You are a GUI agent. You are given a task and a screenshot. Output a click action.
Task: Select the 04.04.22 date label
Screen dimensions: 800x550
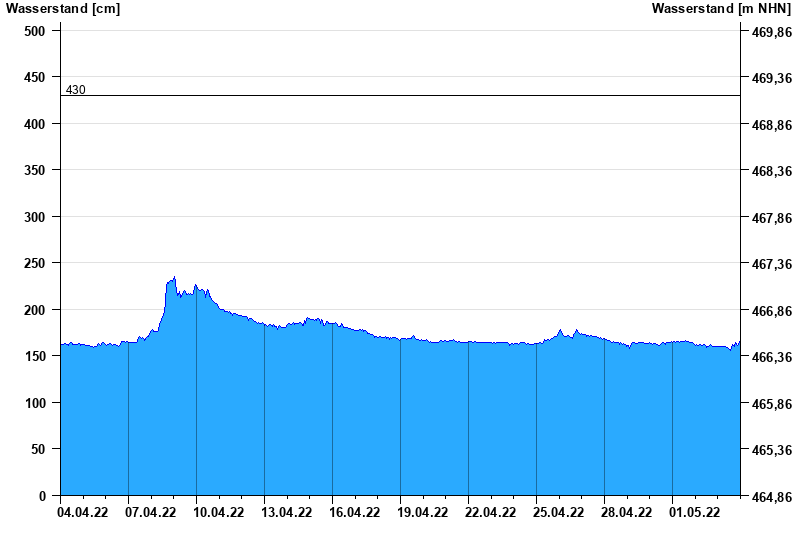pyautogui.click(x=83, y=513)
